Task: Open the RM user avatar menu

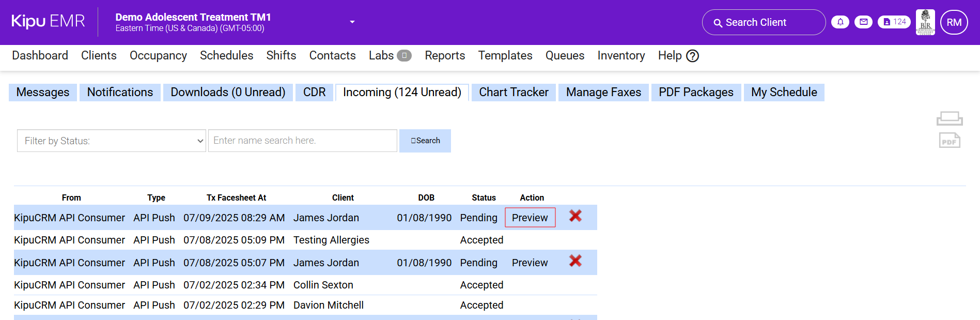Action: (954, 22)
